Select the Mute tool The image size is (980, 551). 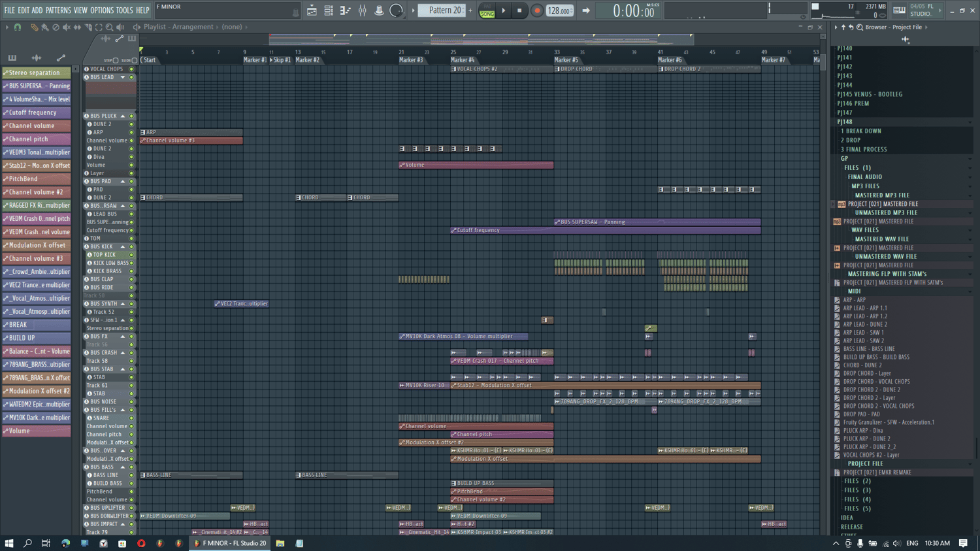click(x=66, y=27)
